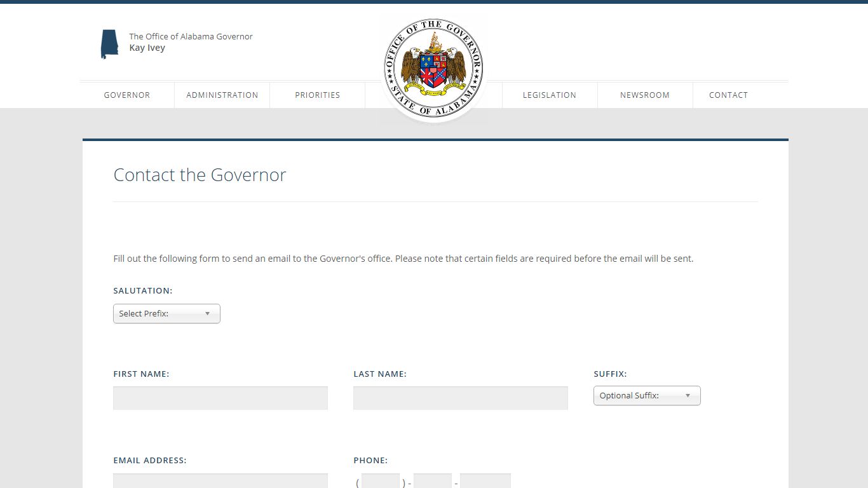Click the PHONE label
The height and width of the screenshot is (488, 868).
coord(370,461)
